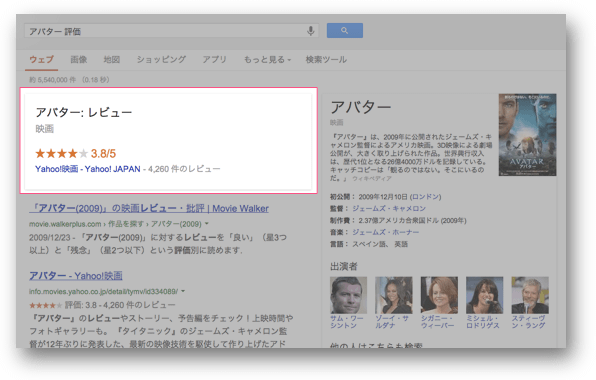Select the ウェブ tab
The width and height of the screenshot is (596, 380).
coord(41,60)
